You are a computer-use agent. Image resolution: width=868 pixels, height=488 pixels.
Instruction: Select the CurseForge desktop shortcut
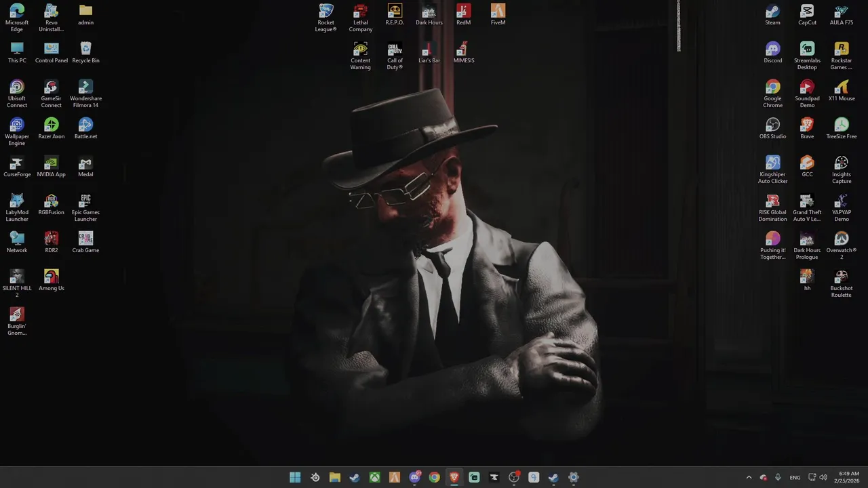click(17, 166)
